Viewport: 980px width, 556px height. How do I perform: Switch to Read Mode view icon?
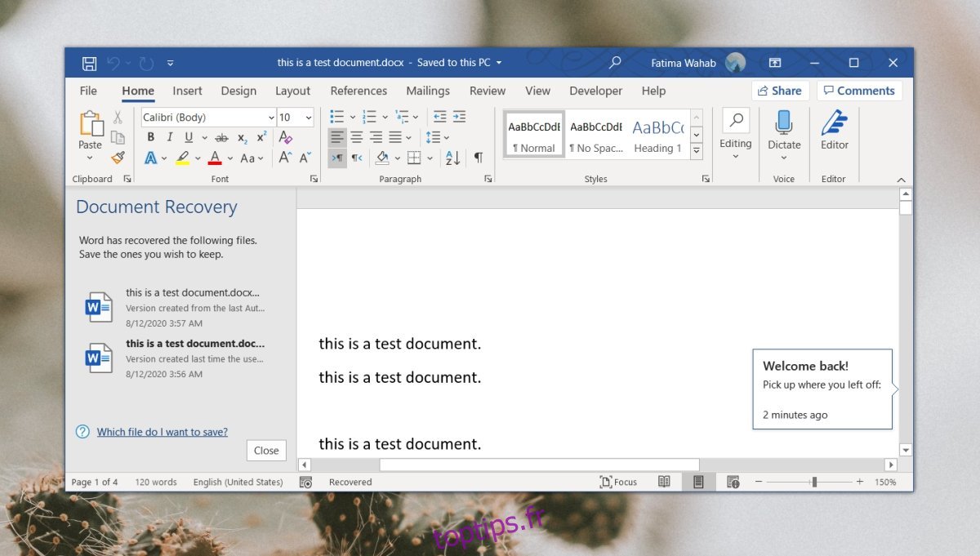665,482
